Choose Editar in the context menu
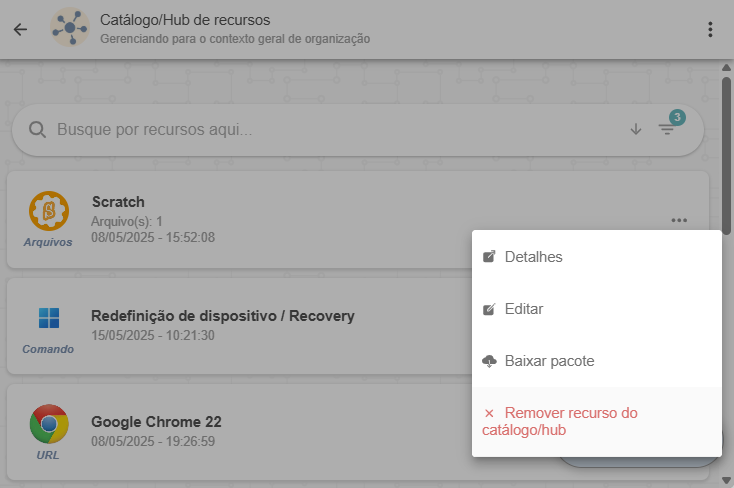734x488 pixels. point(524,309)
